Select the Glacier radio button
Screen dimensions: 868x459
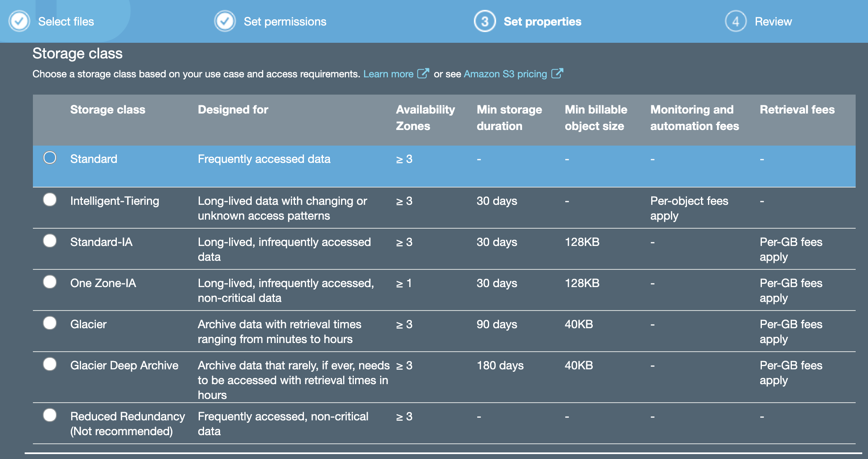tap(50, 323)
